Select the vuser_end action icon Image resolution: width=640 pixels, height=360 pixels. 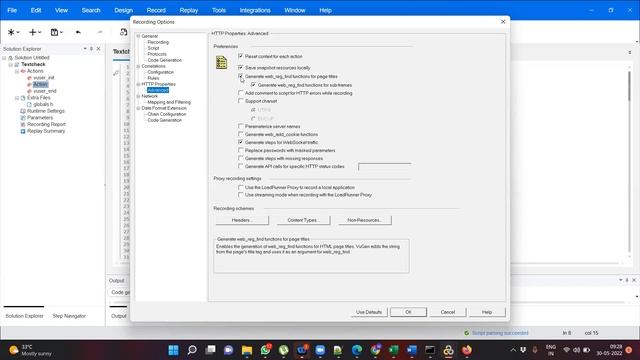(29, 91)
